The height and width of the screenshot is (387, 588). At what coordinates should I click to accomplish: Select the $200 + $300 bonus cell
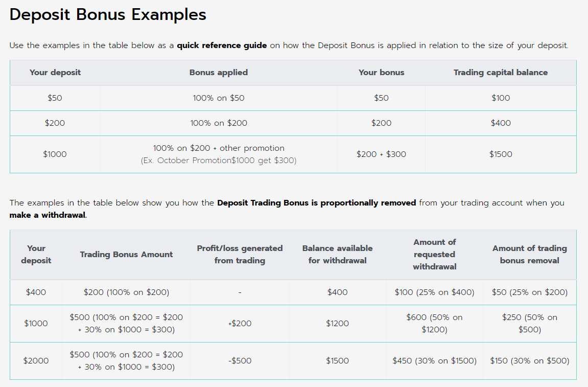tap(382, 154)
